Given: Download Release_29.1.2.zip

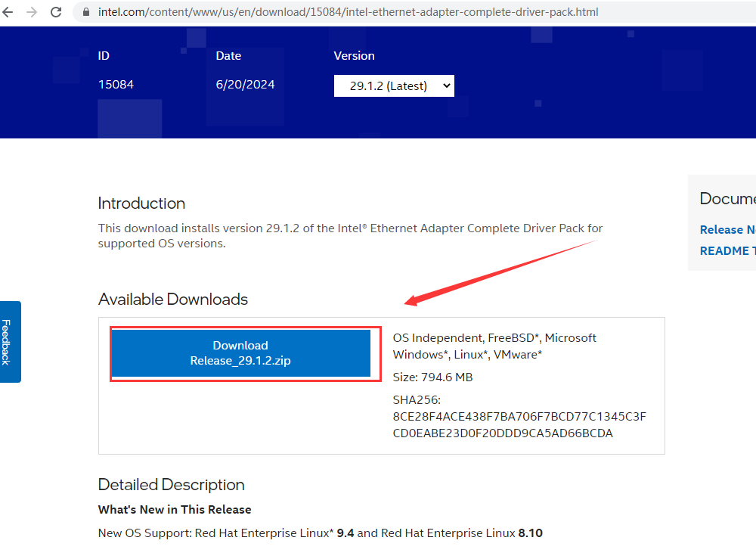Looking at the screenshot, I should [x=240, y=353].
